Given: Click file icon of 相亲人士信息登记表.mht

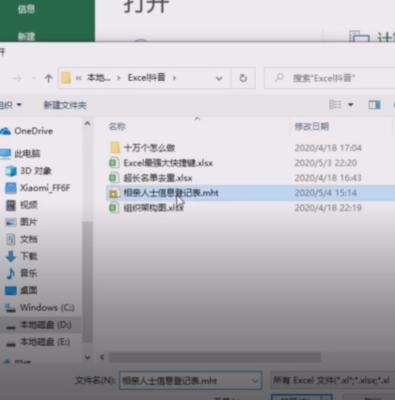Looking at the screenshot, I should 114,193.
